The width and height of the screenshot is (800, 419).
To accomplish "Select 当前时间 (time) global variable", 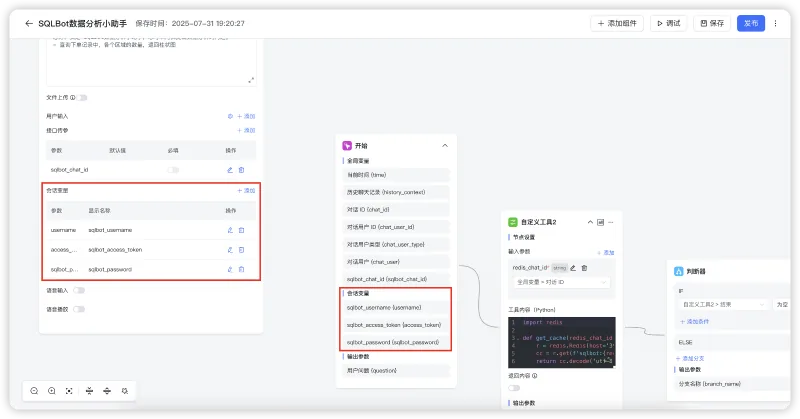I will [x=396, y=175].
